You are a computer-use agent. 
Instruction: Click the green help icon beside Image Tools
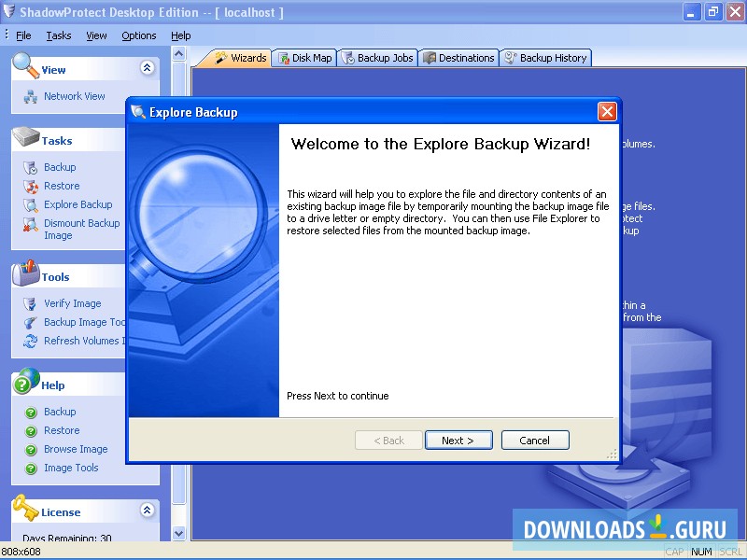(31, 469)
